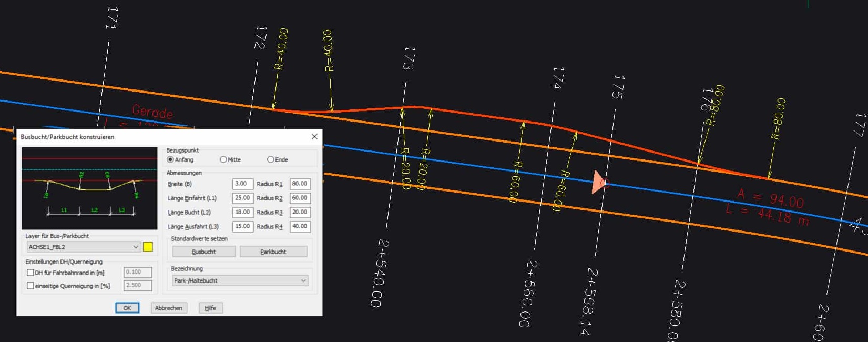Click the yellow layer color swatch

tap(148, 247)
